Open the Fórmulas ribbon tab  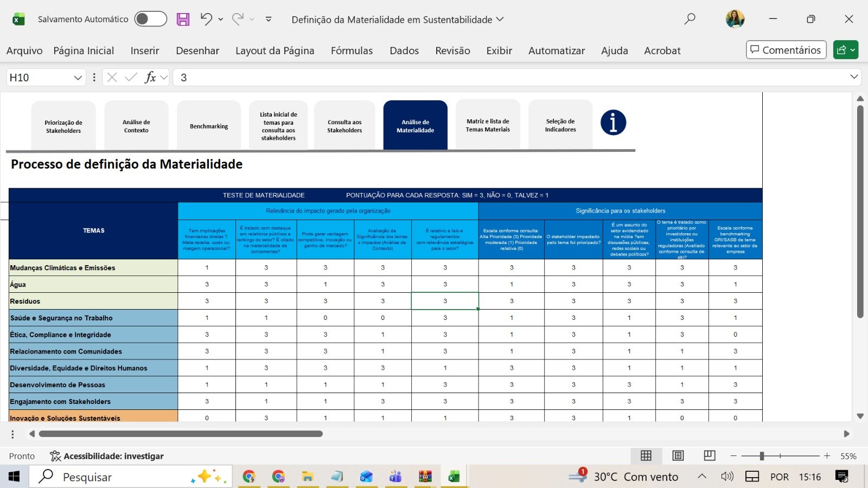pyautogui.click(x=352, y=50)
